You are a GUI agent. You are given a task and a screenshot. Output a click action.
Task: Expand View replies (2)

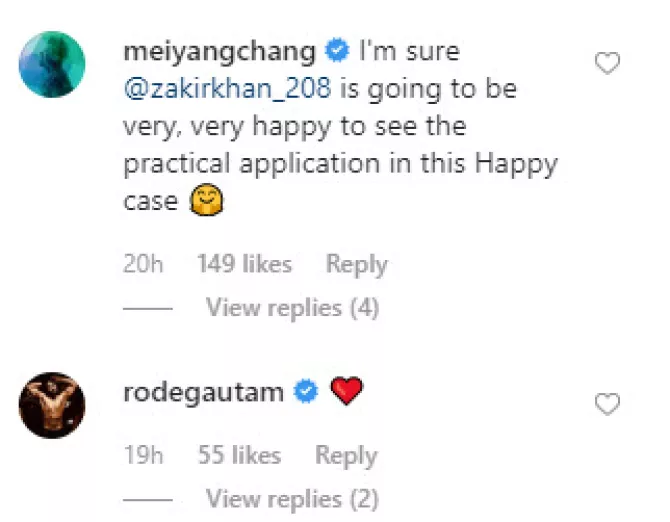pyautogui.click(x=292, y=497)
